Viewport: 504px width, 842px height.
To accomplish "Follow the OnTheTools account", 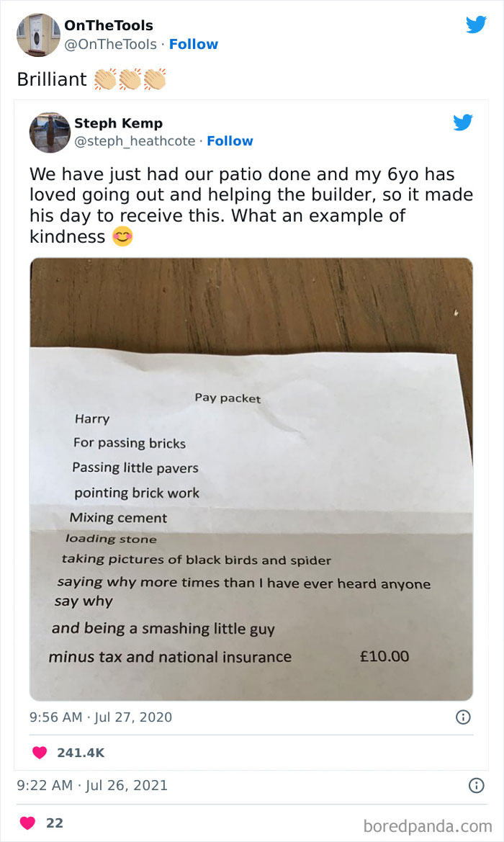I will [x=193, y=45].
